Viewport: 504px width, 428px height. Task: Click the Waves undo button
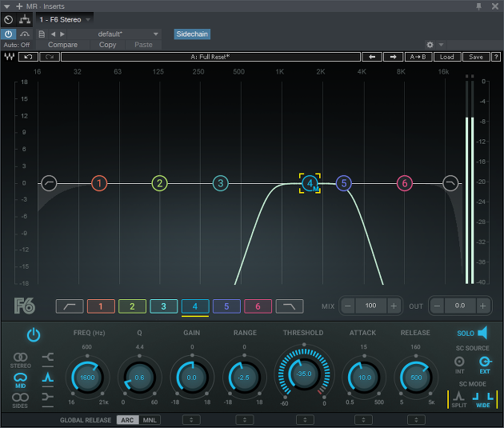point(28,57)
